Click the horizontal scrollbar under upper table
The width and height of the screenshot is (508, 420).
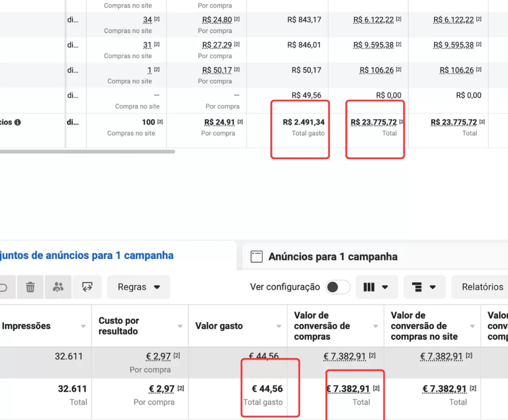point(87,152)
